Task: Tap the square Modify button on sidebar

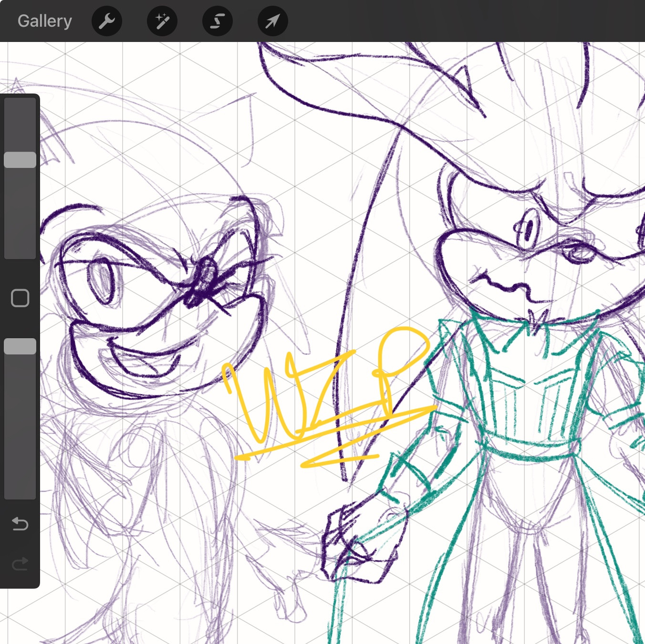Action: (20, 298)
